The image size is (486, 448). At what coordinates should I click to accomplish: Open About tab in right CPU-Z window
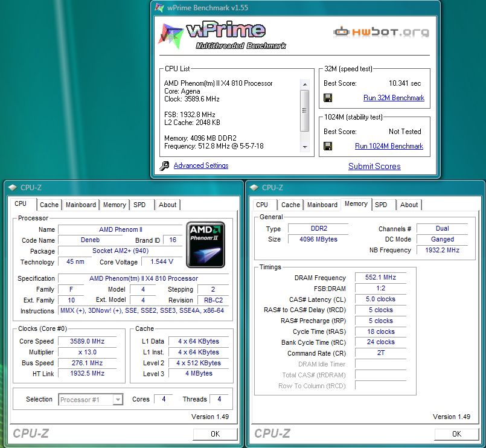[x=409, y=205]
